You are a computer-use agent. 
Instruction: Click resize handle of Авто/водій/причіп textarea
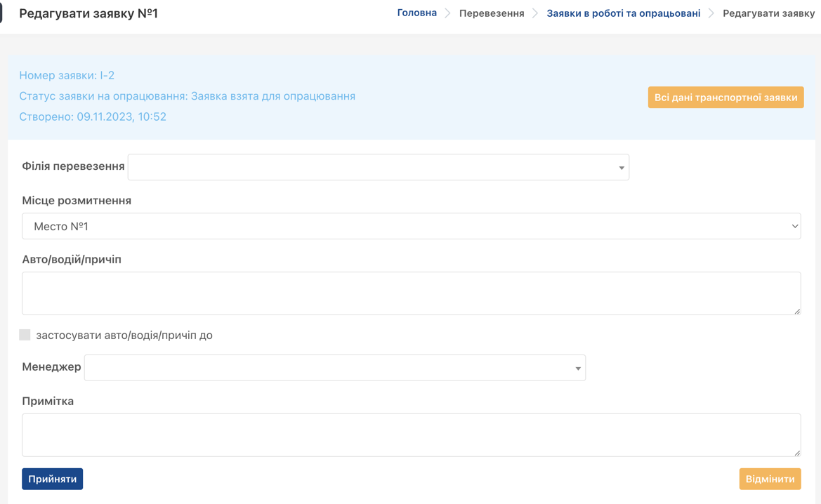tap(796, 310)
